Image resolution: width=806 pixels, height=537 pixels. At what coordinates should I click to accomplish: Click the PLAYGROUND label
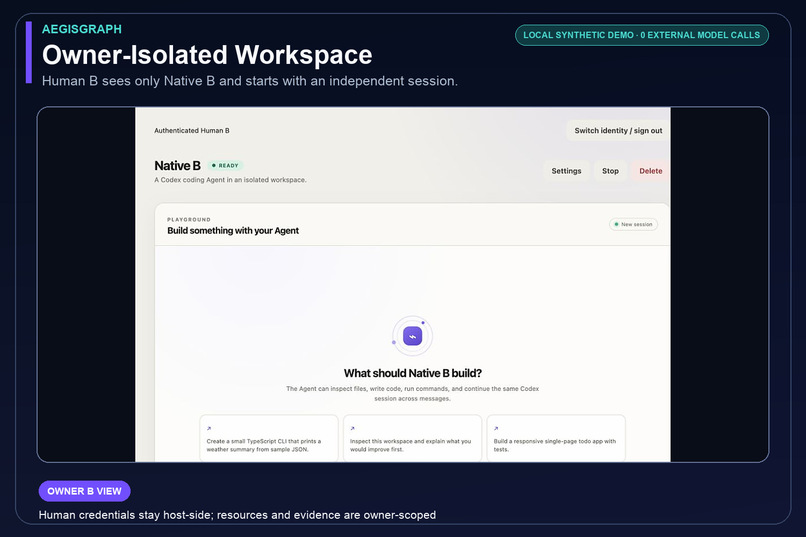tap(189, 219)
